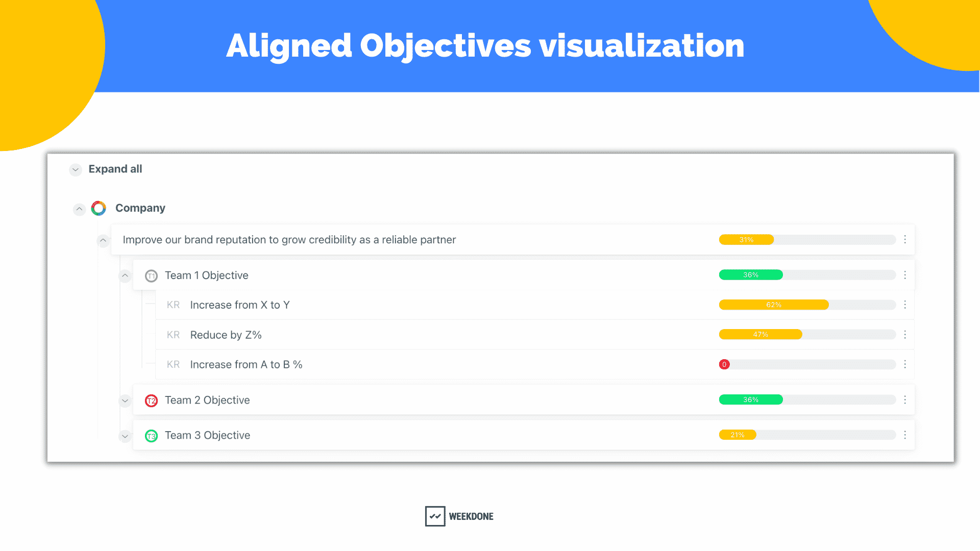Click the green Team 3 T3 avatar icon
Image resolution: width=980 pixels, height=551 pixels.
(151, 436)
